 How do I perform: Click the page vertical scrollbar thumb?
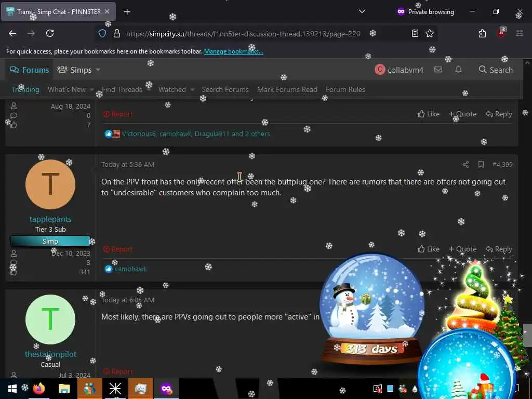tap(527, 335)
